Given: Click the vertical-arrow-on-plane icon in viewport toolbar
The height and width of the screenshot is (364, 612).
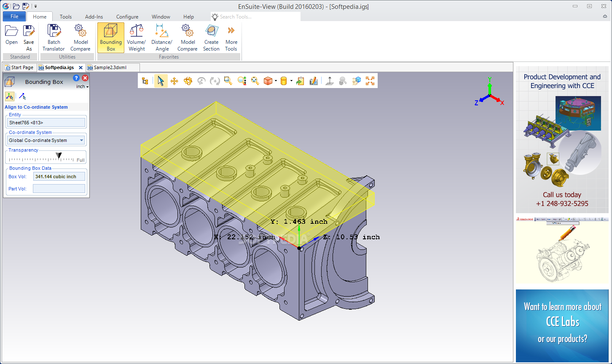Looking at the screenshot, I should click(330, 81).
